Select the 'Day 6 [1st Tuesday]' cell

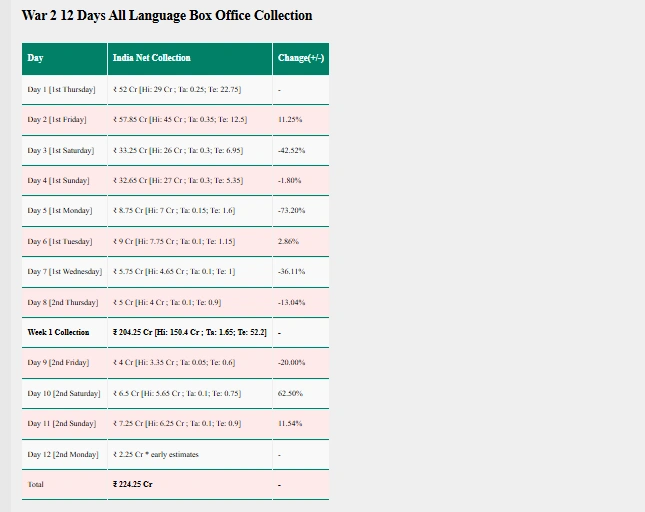tap(59, 242)
